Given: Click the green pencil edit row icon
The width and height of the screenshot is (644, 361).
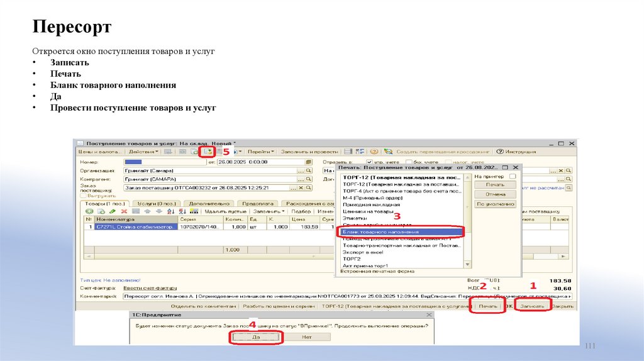Looking at the screenshot, I should click(113, 211).
